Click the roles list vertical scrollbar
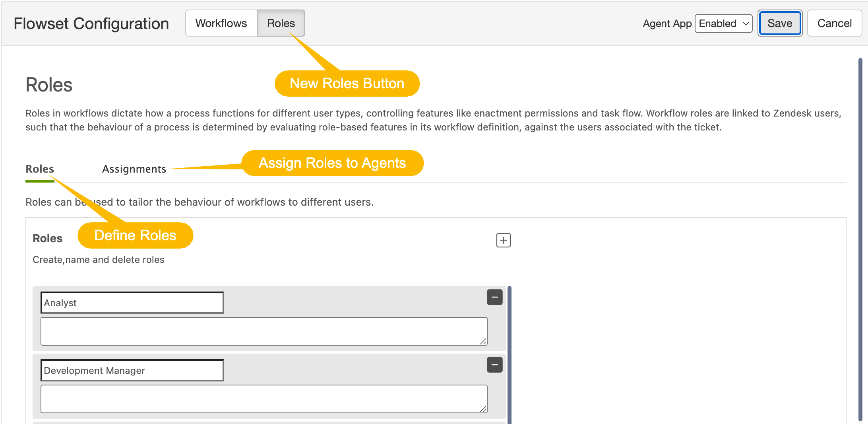This screenshot has height=424, width=868. point(510,355)
